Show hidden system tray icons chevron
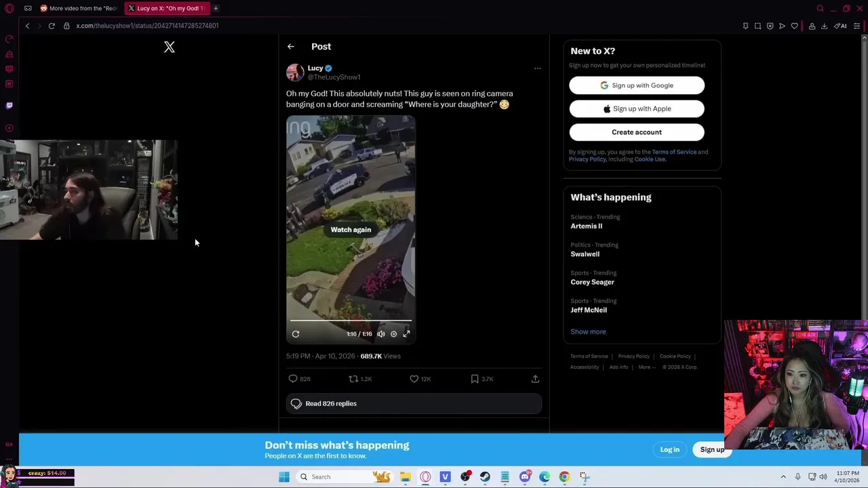 (x=783, y=476)
